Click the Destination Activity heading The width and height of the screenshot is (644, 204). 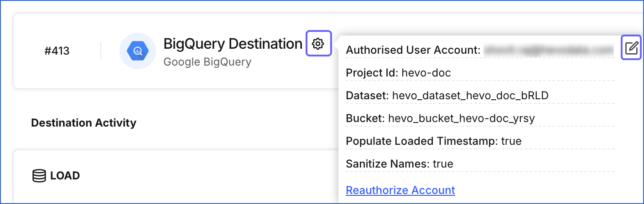(83, 122)
